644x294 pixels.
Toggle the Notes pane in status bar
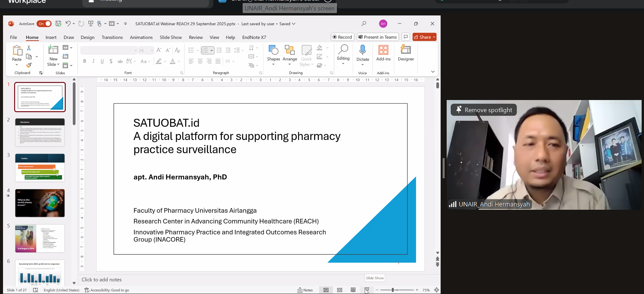coord(305,290)
